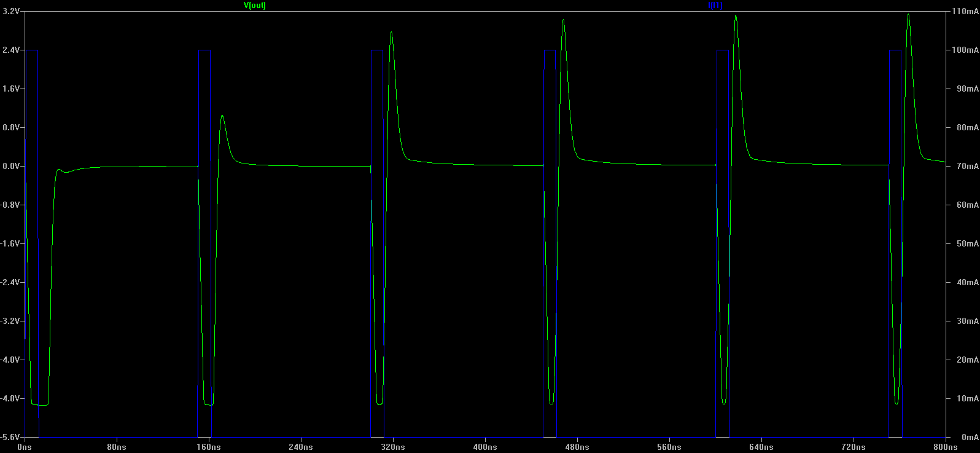
Task: Click the 1.6V left axis label
Action: tap(11, 89)
